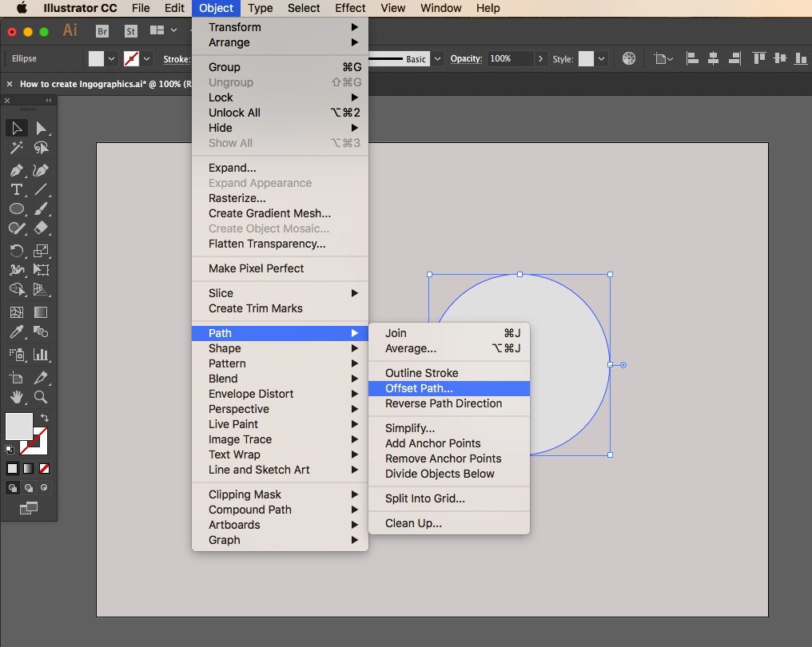Click the control bar fill swatch
Viewport: 812px width, 647px height.
(x=97, y=58)
